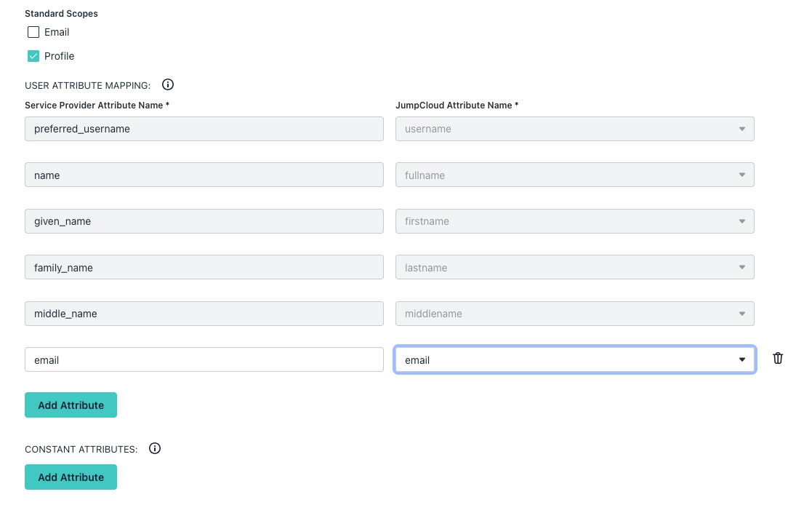Uncheck the Profile scope checkbox
The image size is (812, 505).
[x=33, y=56]
